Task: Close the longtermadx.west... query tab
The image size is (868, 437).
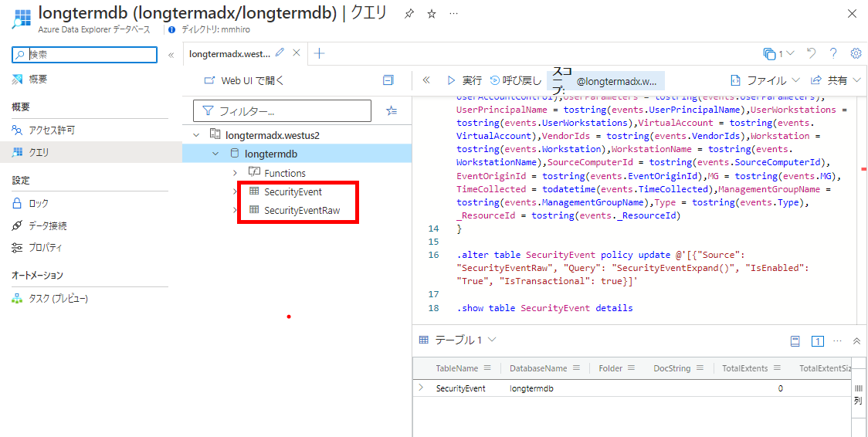Action: tap(297, 53)
